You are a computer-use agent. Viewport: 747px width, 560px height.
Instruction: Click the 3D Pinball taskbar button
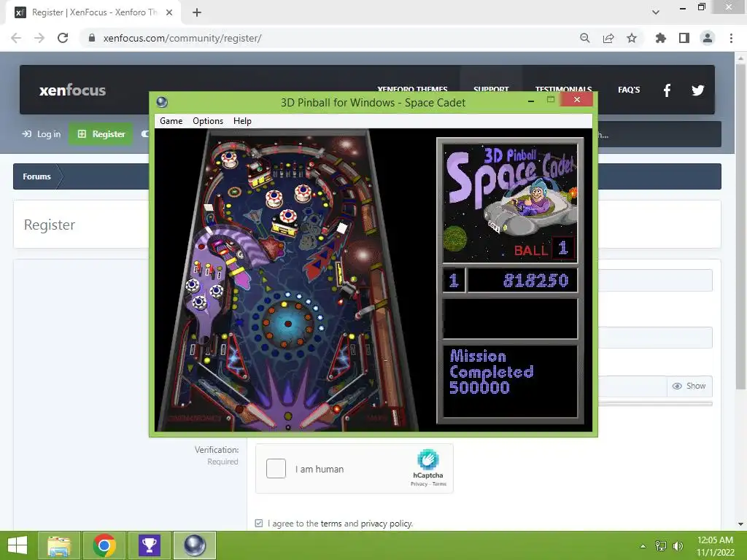pyautogui.click(x=194, y=545)
